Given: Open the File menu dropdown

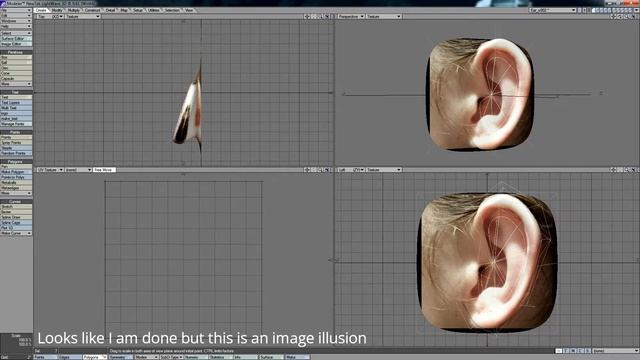Looking at the screenshot, I should 16,10.
